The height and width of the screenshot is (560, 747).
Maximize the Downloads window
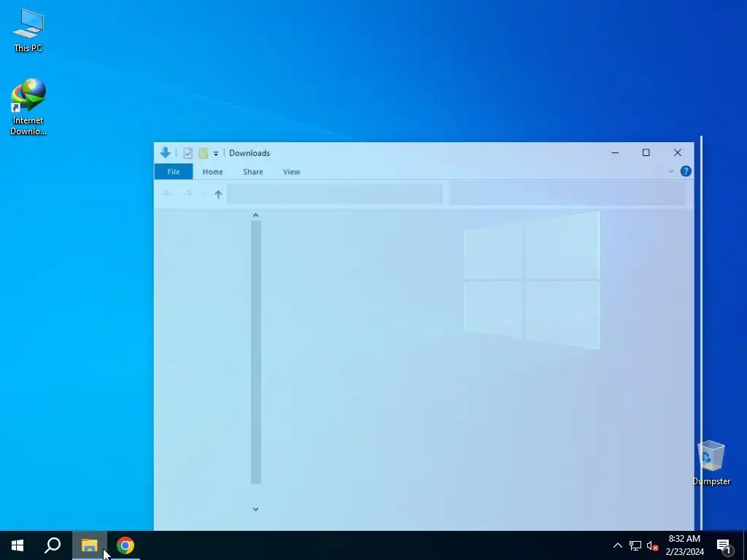[646, 152]
